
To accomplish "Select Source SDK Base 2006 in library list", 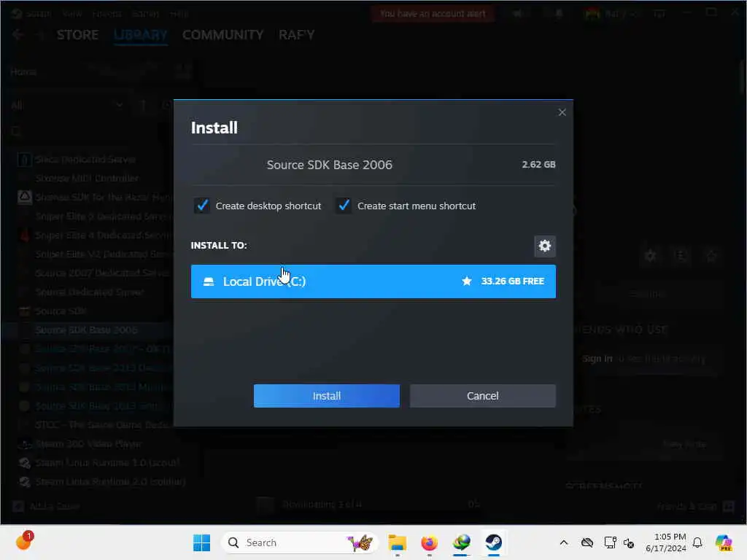I will (86, 330).
